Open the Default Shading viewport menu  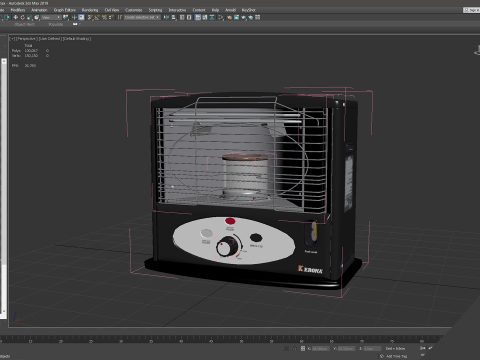coord(77,39)
